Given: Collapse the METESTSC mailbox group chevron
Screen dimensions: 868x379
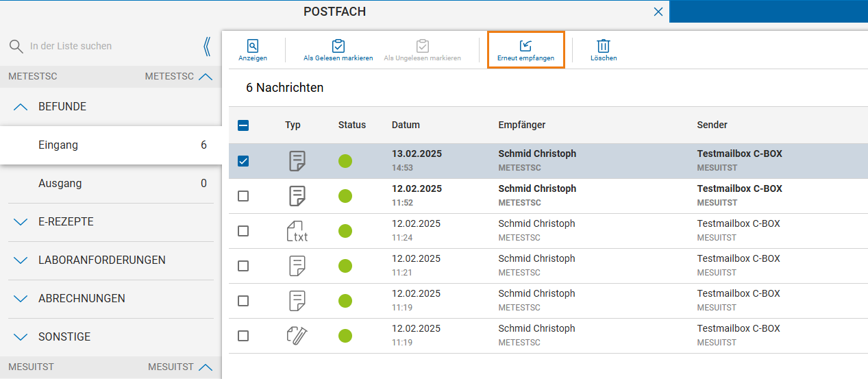Looking at the screenshot, I should tap(206, 77).
